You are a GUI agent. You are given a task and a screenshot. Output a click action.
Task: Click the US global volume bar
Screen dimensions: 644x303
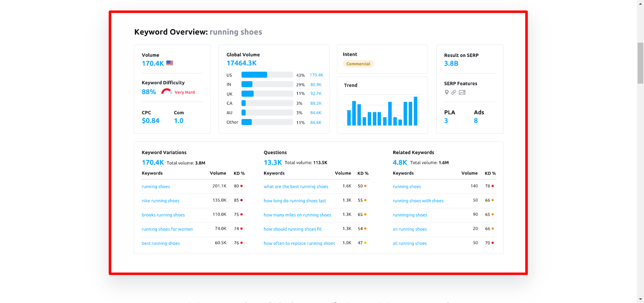(x=267, y=75)
